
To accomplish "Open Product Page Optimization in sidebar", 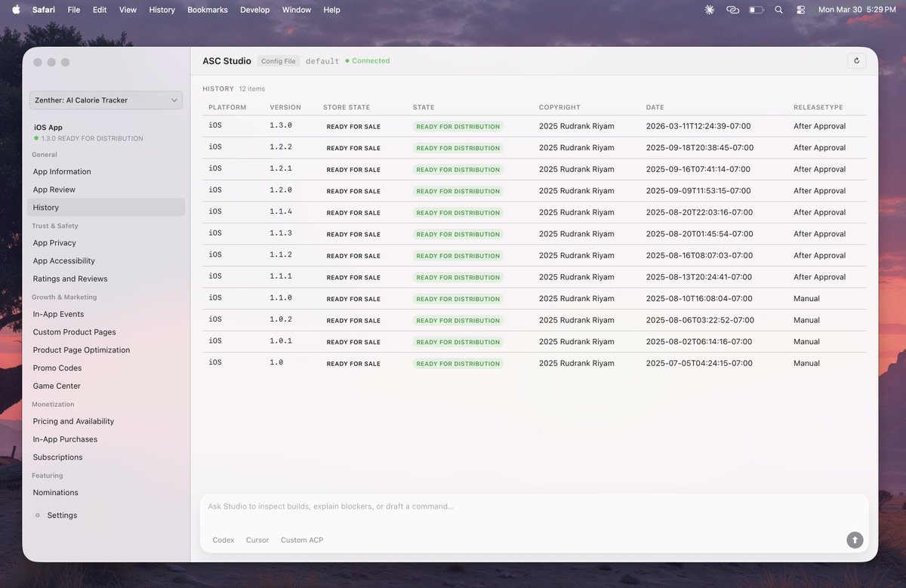I will click(x=106, y=350).
